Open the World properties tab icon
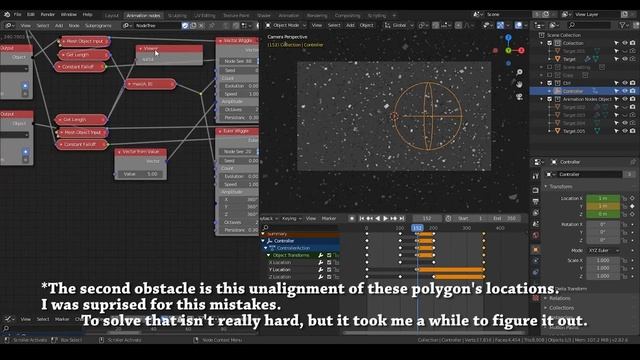Image resolution: width=640 pixels, height=360 pixels. (536, 236)
